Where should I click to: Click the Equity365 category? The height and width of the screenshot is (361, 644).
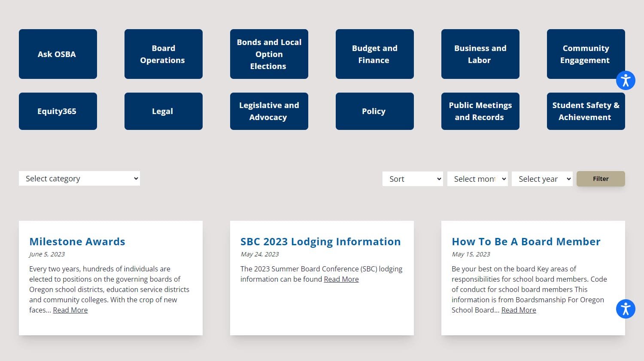[58, 111]
